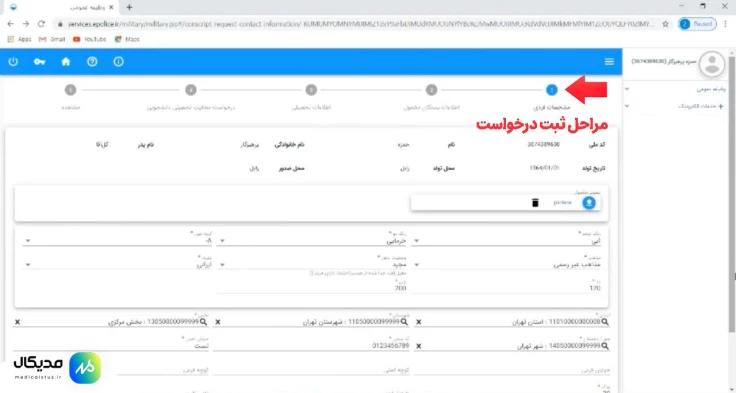Toggle the hamburger menu icon

(x=609, y=62)
